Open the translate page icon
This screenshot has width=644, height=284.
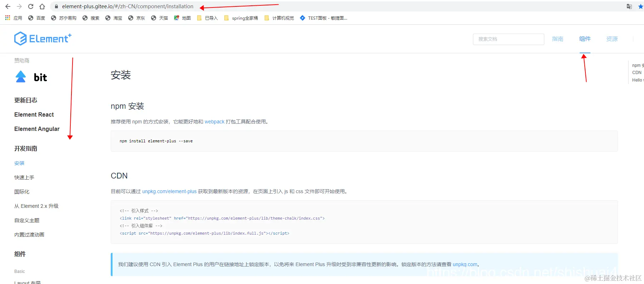coord(629,6)
